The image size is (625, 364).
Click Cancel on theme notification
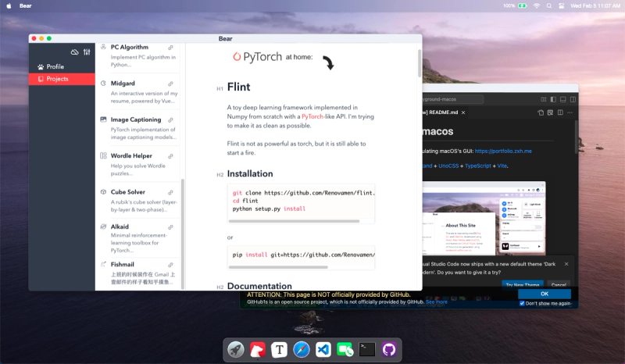tap(559, 284)
